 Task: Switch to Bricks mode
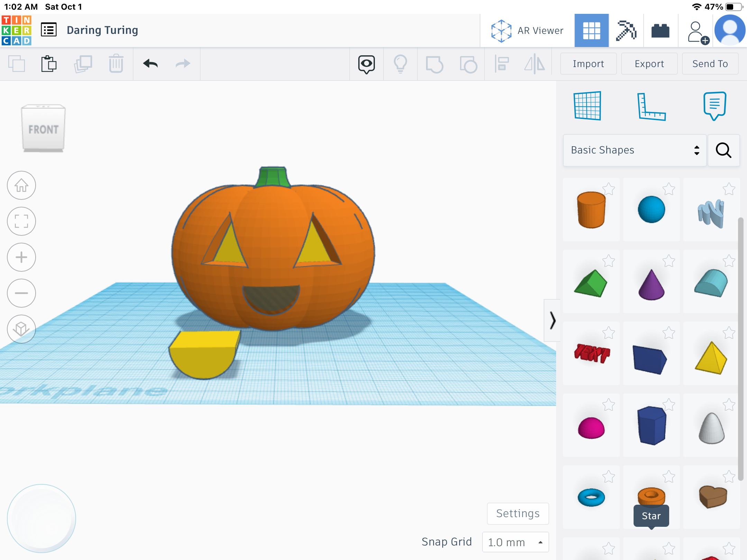[661, 30]
